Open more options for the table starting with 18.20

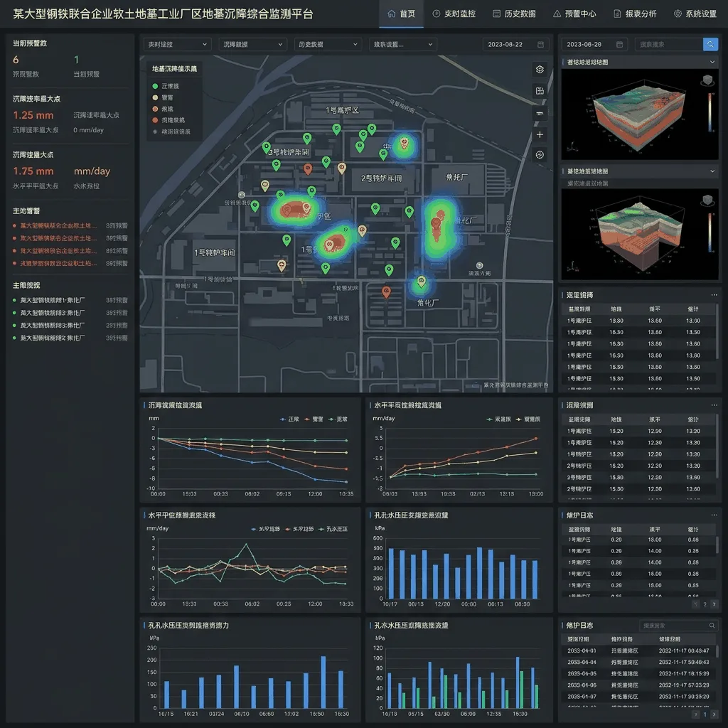(x=714, y=405)
